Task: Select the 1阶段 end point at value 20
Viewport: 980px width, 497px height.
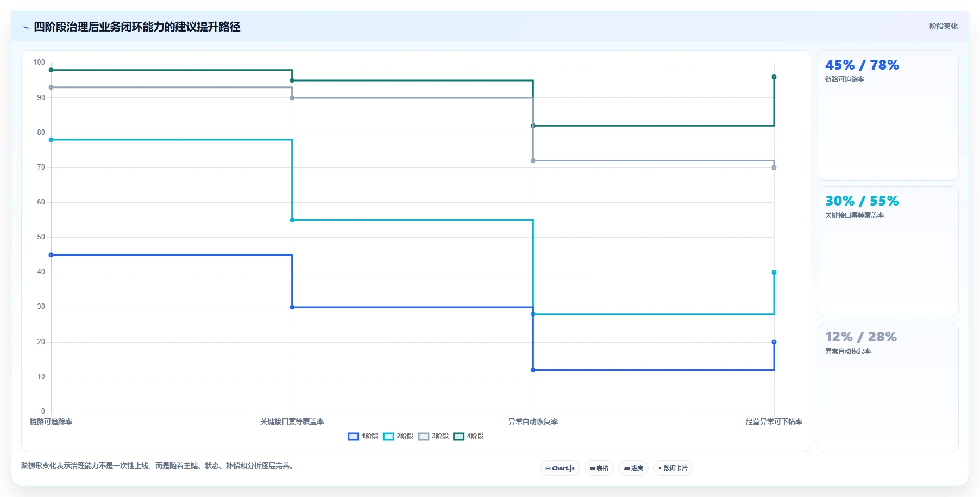Action: (774, 342)
